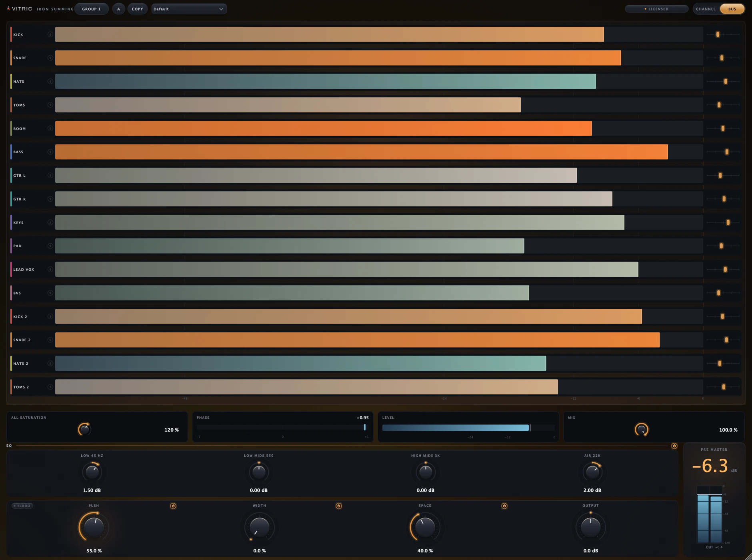Click the TOMS 2 pan slider handle
The image size is (752, 560).
pos(724,387)
